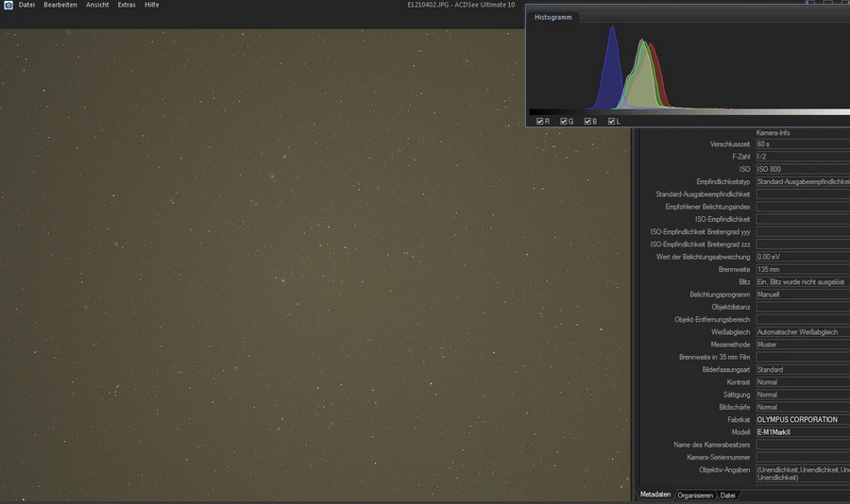Toggle the R channel checkbox
This screenshot has height=504, width=850.
pos(540,122)
